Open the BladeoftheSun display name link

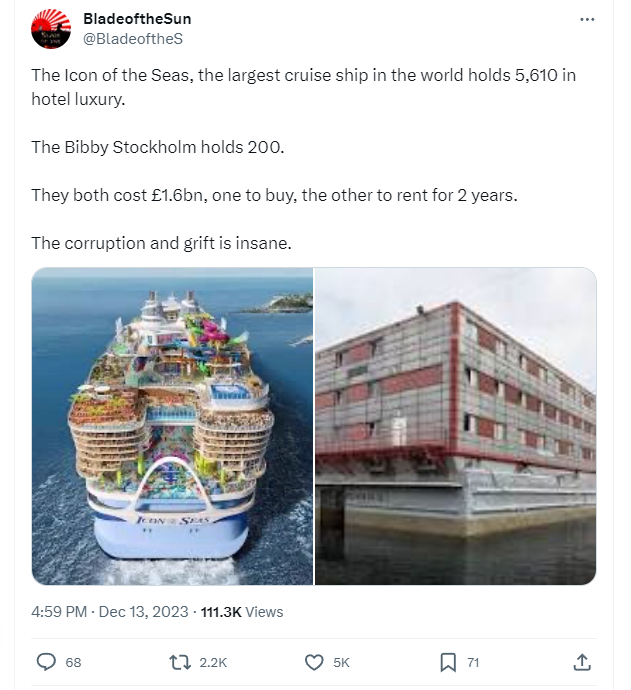click(x=137, y=19)
